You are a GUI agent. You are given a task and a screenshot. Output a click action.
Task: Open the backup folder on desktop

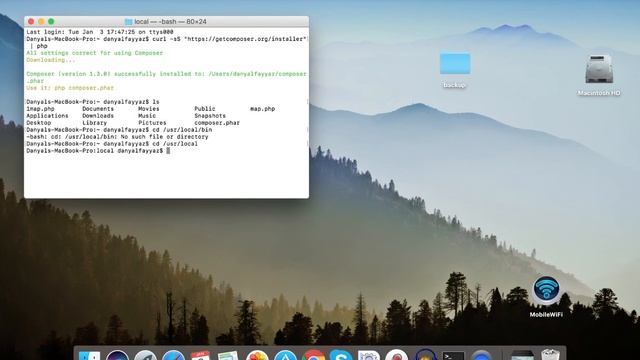pos(455,64)
